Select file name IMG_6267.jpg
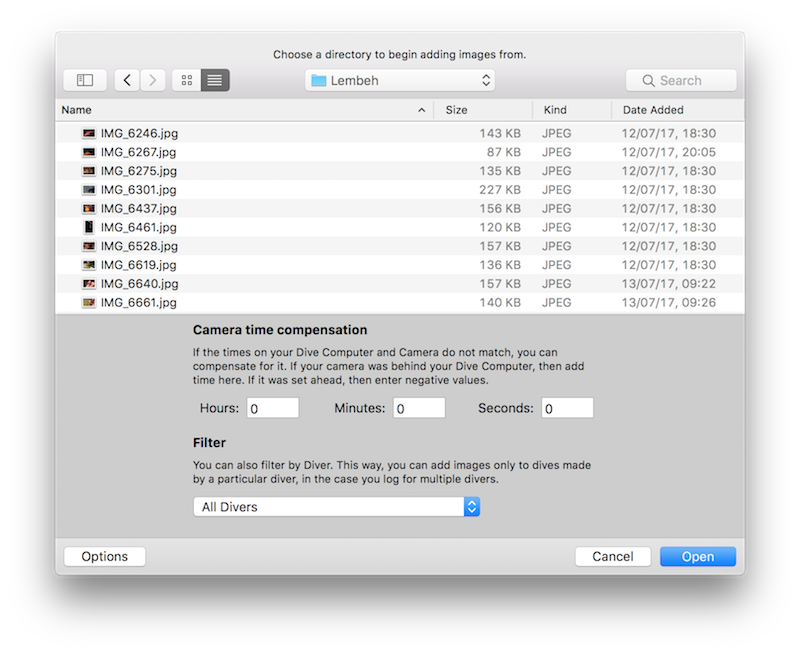800x654 pixels. [138, 153]
